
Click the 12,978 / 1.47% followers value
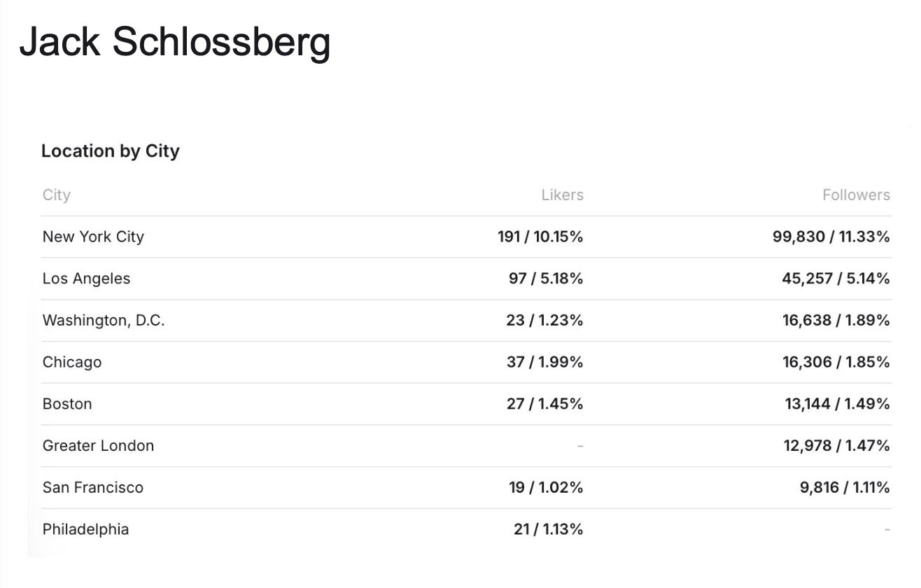(836, 446)
